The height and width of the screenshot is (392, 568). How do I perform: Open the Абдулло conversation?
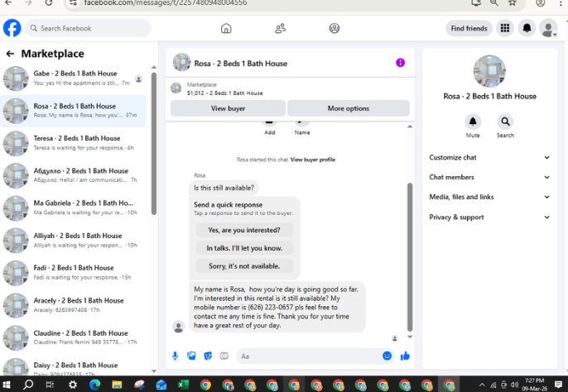click(73, 175)
